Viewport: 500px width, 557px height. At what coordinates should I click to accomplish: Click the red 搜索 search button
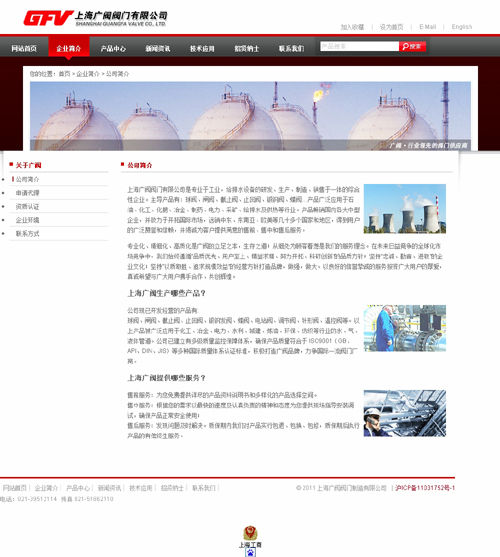[412, 47]
